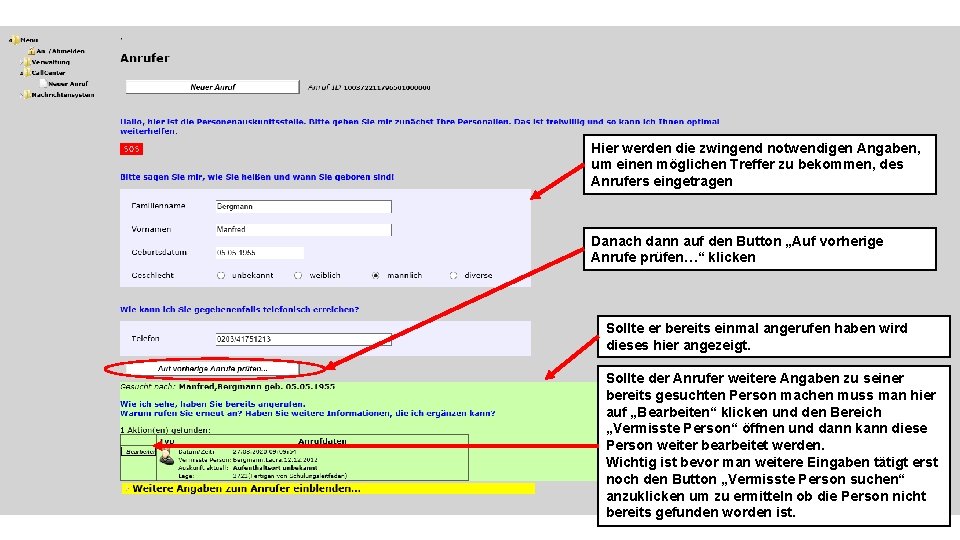960x540 pixels.
Task: Click the Neuer Anruf page icon in the tree
Action: (x=43, y=84)
